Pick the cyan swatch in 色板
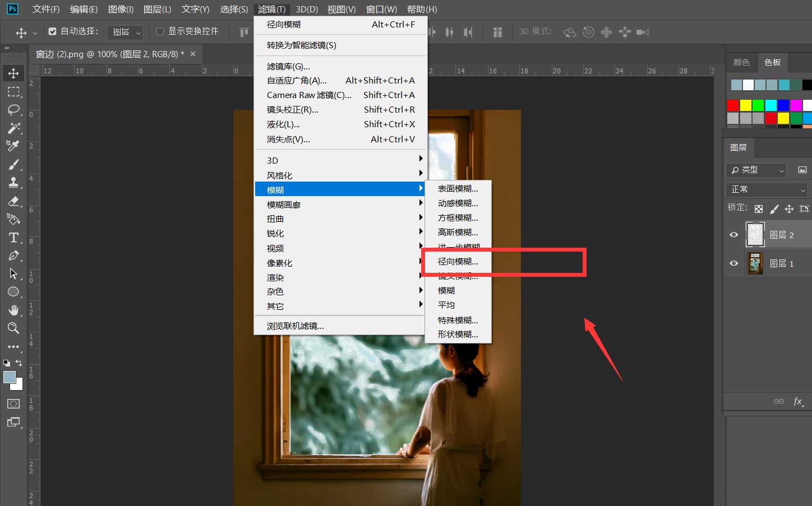The image size is (812, 506). pos(771,105)
